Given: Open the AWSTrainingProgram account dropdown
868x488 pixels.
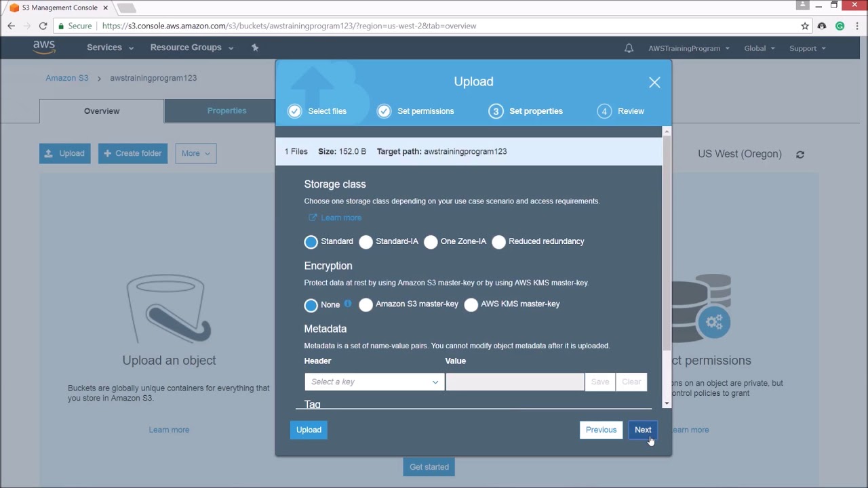Looking at the screenshot, I should (689, 48).
